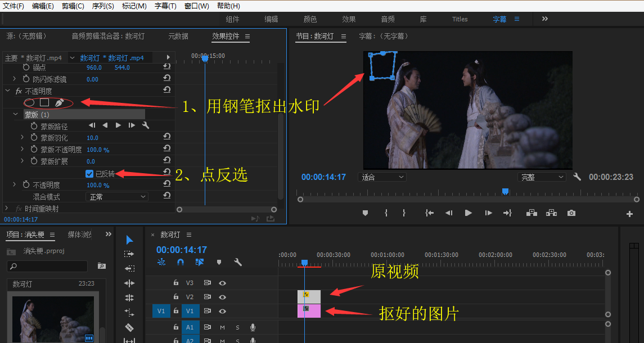Toggle V1 track output eye
This screenshot has width=644, height=343.
pyautogui.click(x=222, y=311)
